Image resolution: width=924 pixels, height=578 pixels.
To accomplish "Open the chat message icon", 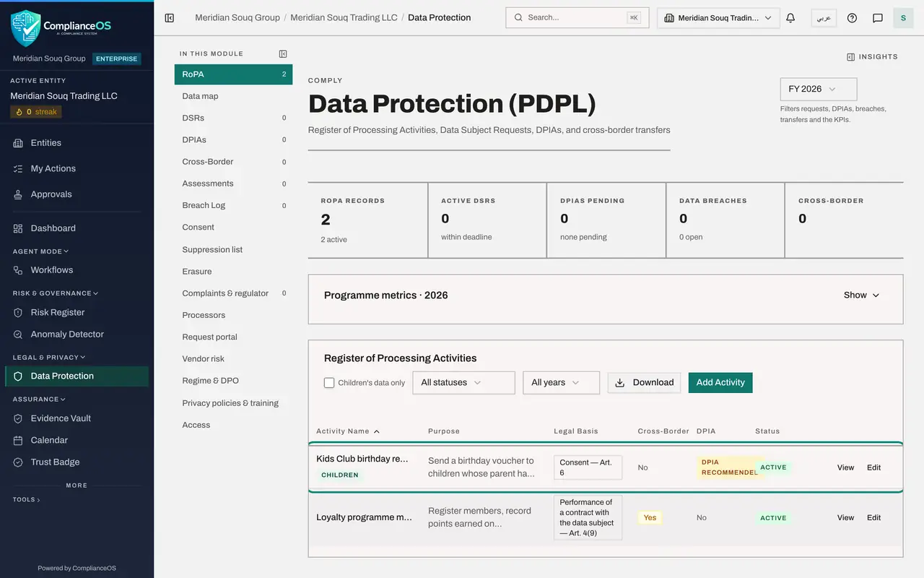I will (878, 18).
